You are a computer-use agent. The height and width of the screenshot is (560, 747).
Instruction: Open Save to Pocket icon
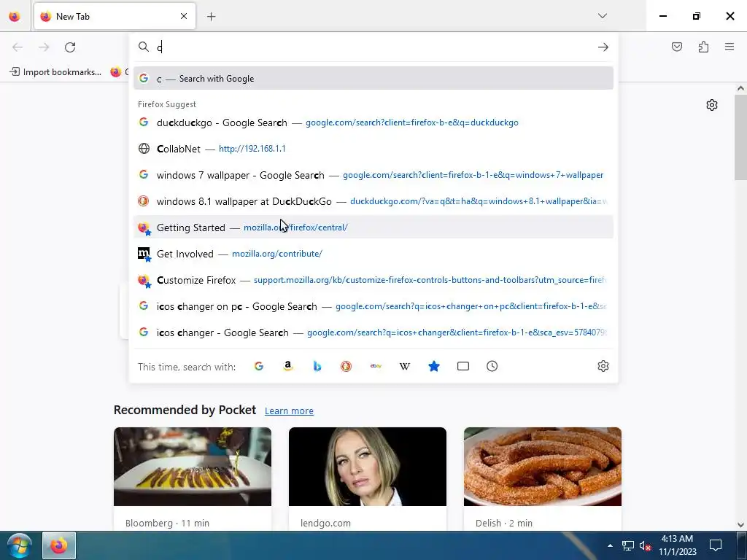677,47
